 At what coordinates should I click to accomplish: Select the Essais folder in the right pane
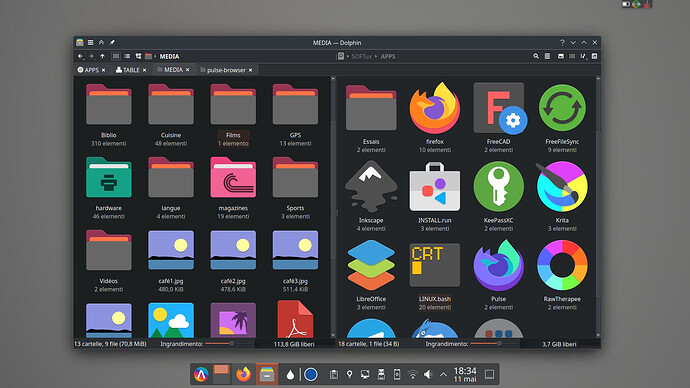(x=371, y=118)
